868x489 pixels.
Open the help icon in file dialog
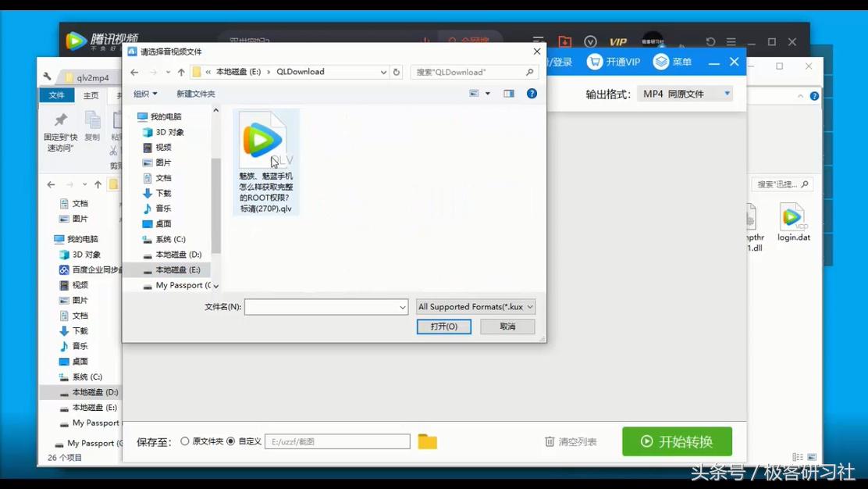(532, 94)
